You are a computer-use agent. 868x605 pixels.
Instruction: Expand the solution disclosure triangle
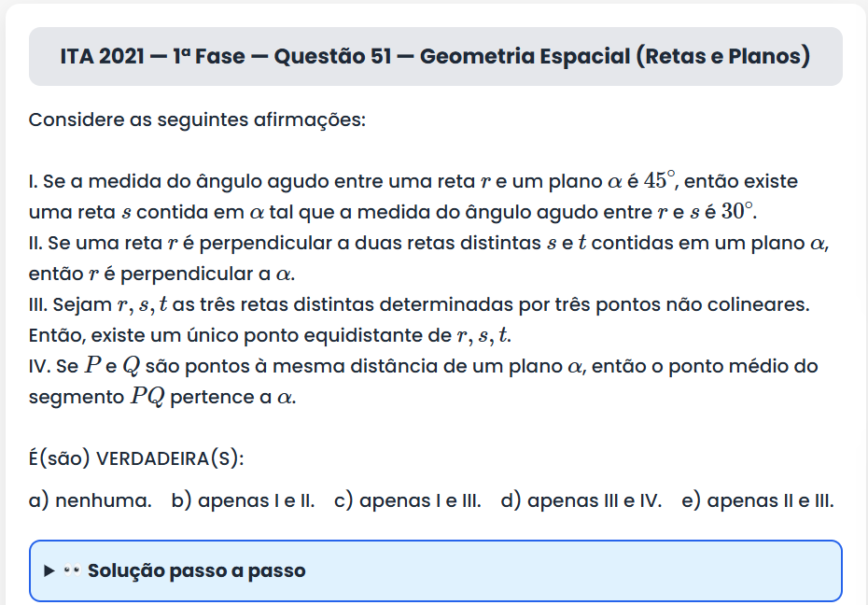click(49, 570)
